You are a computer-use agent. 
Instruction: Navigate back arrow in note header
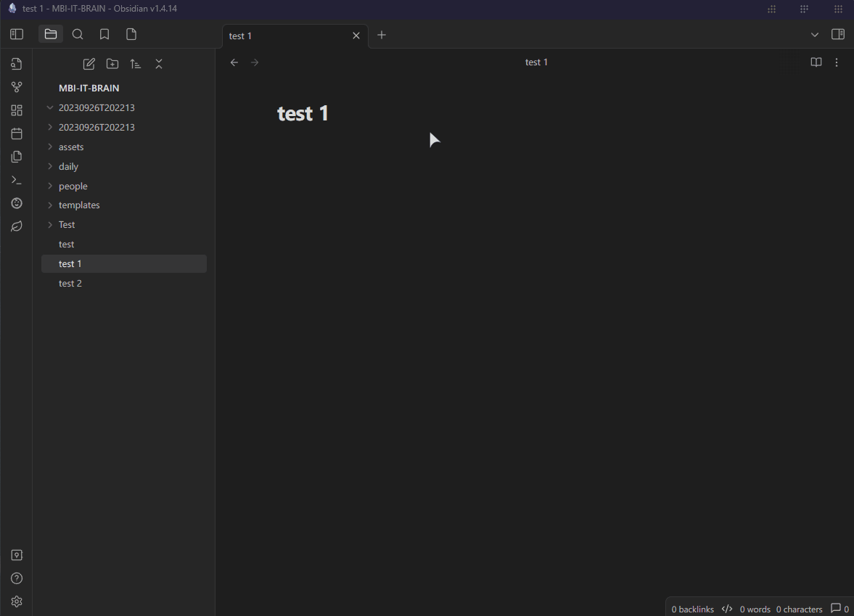(234, 62)
